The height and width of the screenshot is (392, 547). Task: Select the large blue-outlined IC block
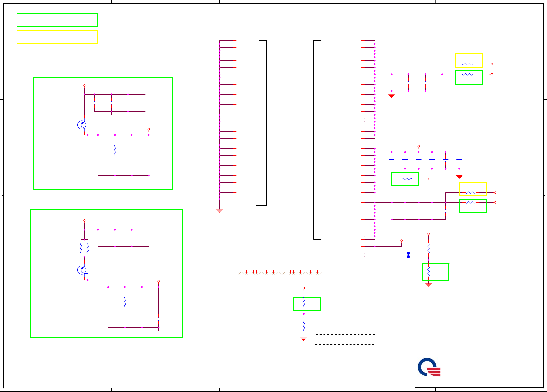tap(299, 154)
